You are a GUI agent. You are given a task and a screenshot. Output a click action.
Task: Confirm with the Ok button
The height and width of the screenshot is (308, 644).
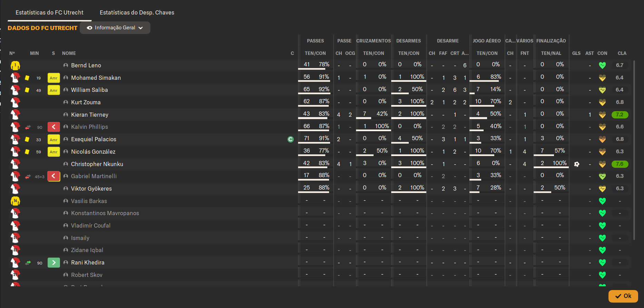point(623,296)
